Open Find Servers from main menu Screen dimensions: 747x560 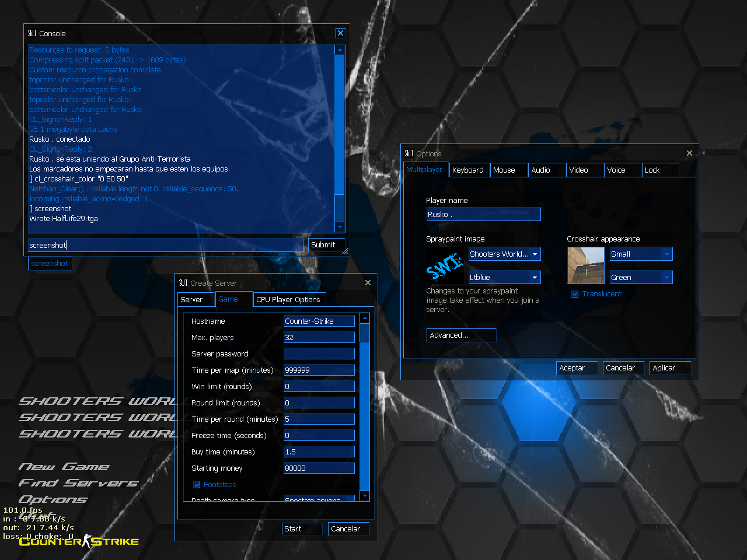pos(78,483)
